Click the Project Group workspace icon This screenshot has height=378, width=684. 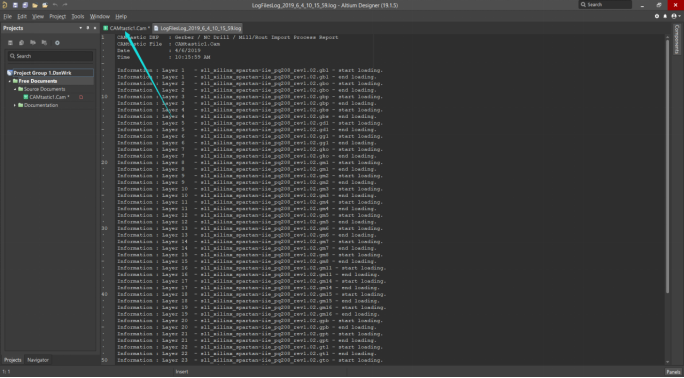point(10,73)
